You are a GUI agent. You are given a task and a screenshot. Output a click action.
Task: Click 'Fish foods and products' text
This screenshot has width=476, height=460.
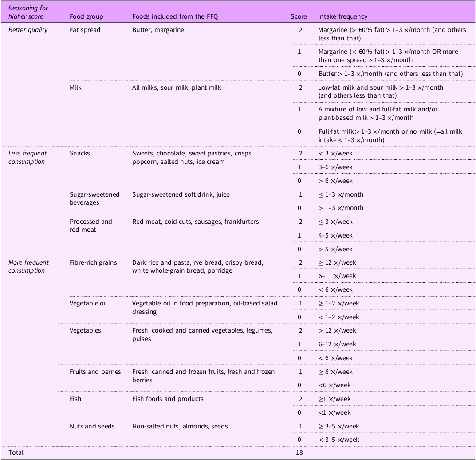pos(168,399)
